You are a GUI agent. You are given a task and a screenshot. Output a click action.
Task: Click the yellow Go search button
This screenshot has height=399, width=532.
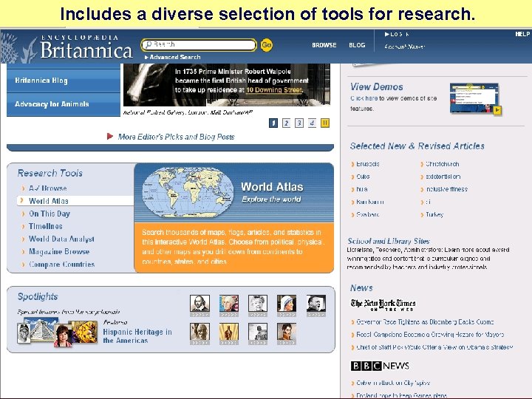coord(266,45)
